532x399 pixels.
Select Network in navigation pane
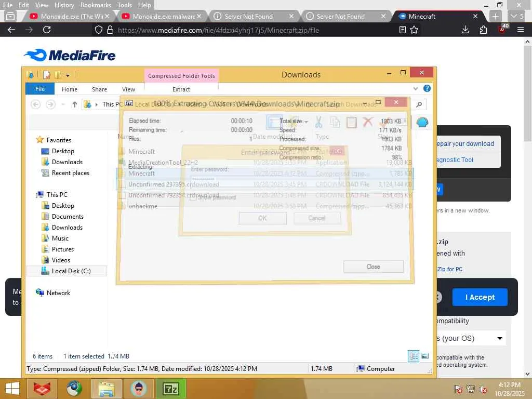pos(58,293)
